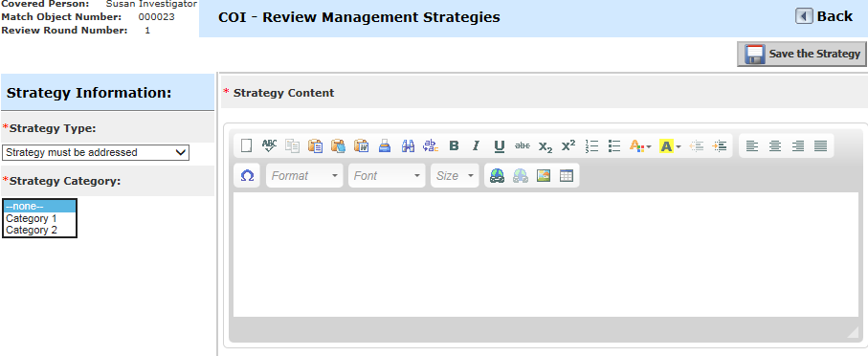This screenshot has width=868, height=356.
Task: Click the Strategy Category label
Action: coord(65,181)
